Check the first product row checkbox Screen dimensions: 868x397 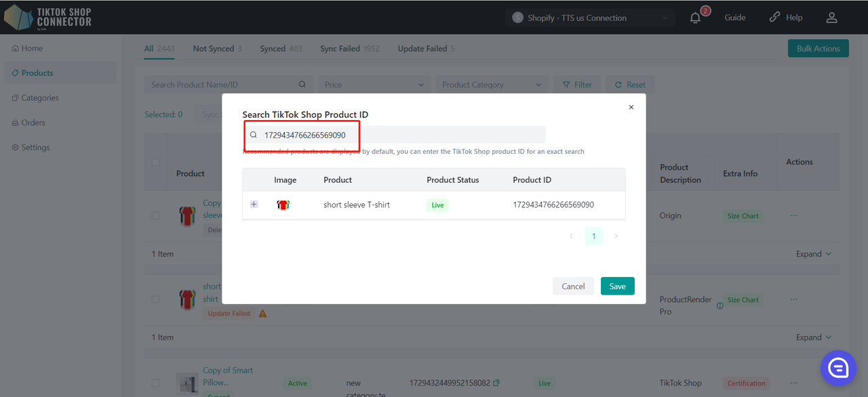(x=155, y=215)
